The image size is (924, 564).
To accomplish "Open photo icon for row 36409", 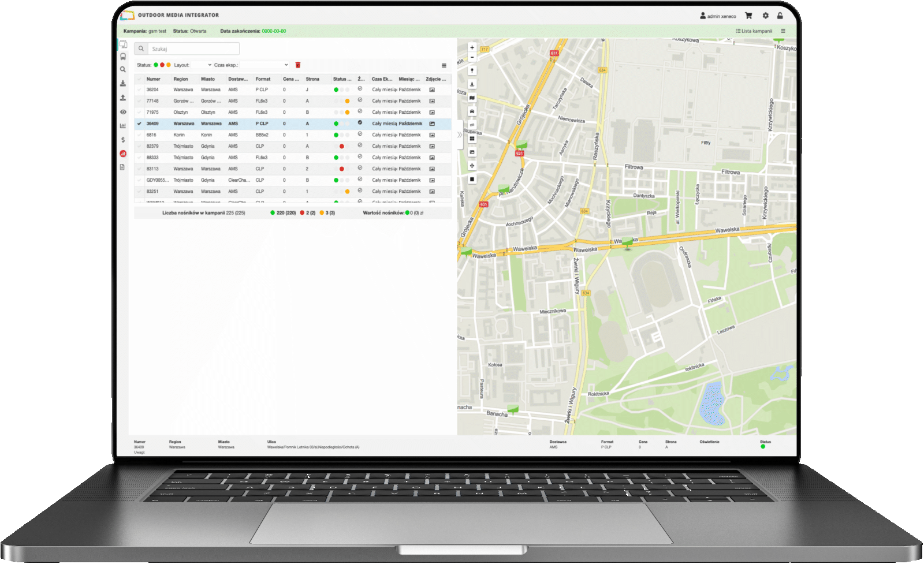I will tap(432, 124).
